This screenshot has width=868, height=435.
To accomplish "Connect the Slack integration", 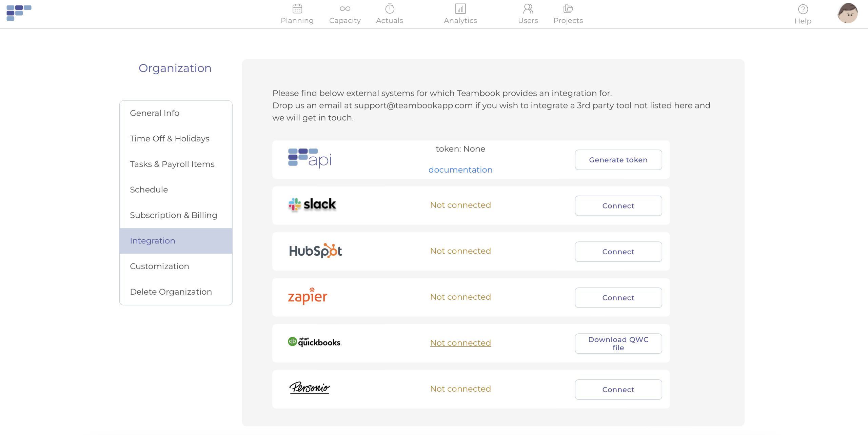I will tap(618, 206).
